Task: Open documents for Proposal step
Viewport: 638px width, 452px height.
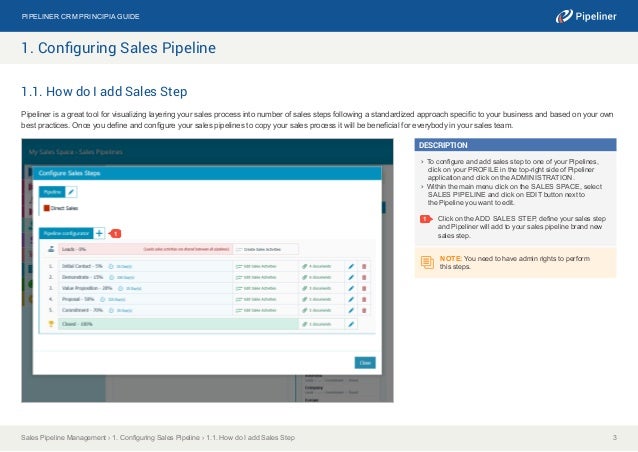Action: [x=317, y=299]
